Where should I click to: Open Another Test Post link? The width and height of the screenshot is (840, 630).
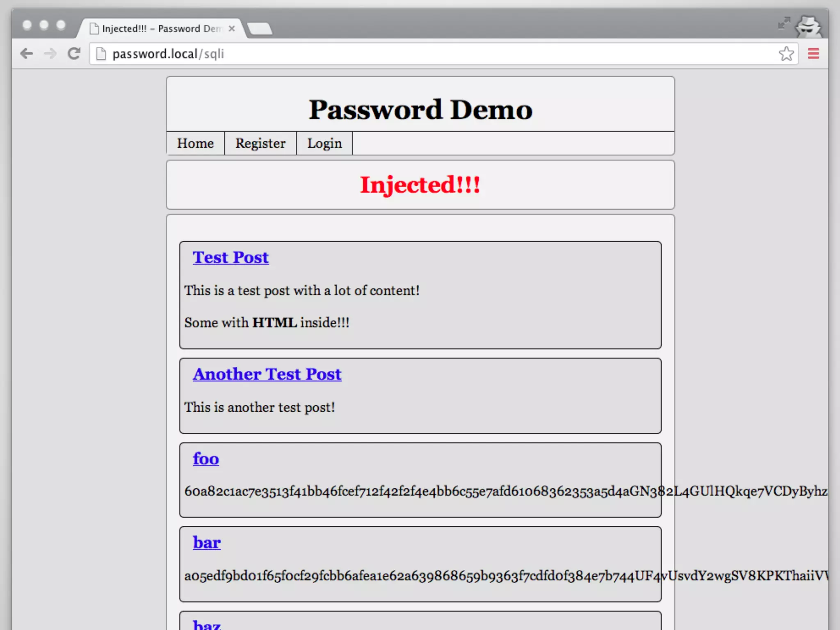(x=267, y=374)
